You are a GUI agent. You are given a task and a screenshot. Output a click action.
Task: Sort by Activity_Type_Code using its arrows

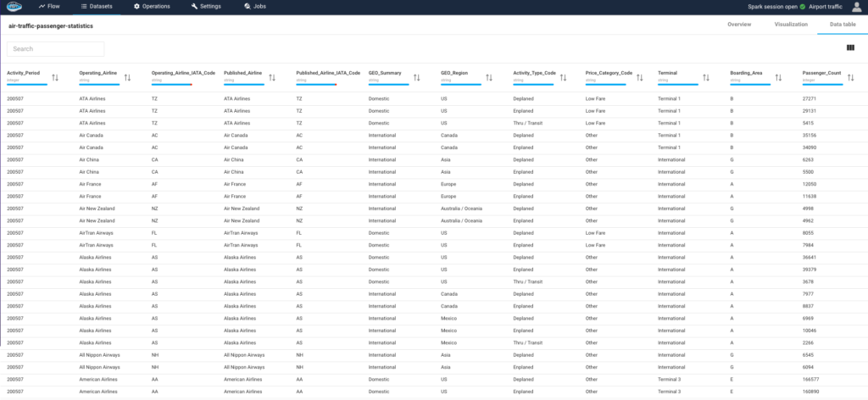tap(563, 78)
